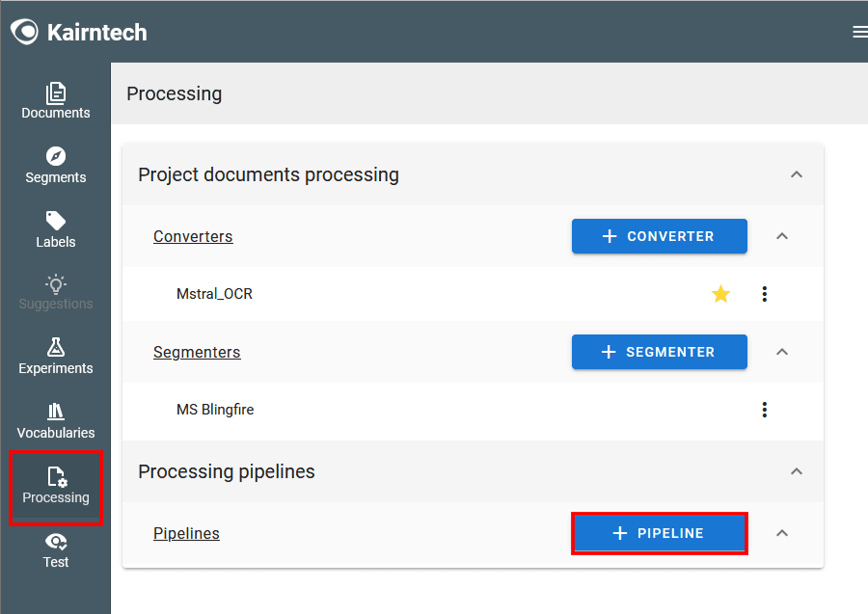Collapse Project documents processing section
The height and width of the screenshot is (614, 868).
(797, 174)
